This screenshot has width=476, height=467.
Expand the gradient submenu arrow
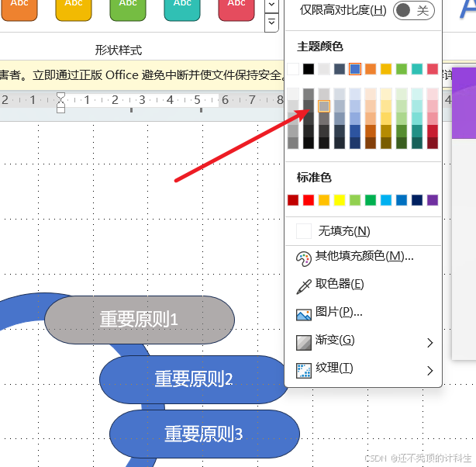[x=429, y=343]
